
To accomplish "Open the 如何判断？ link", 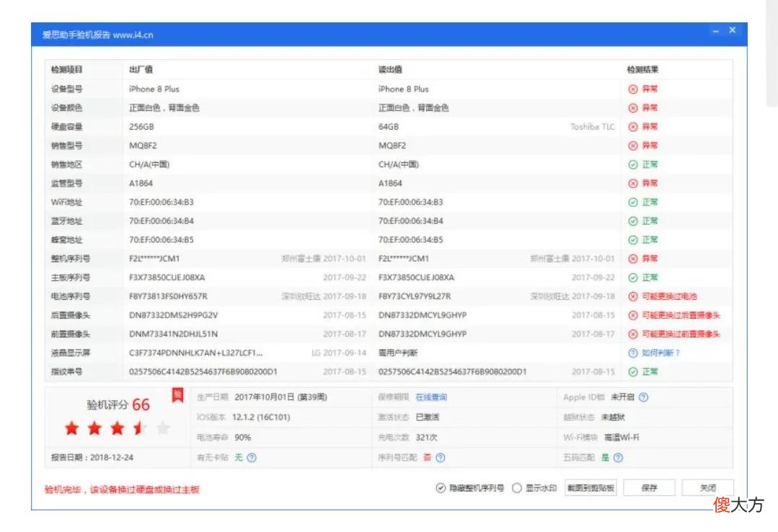I will click(x=660, y=353).
